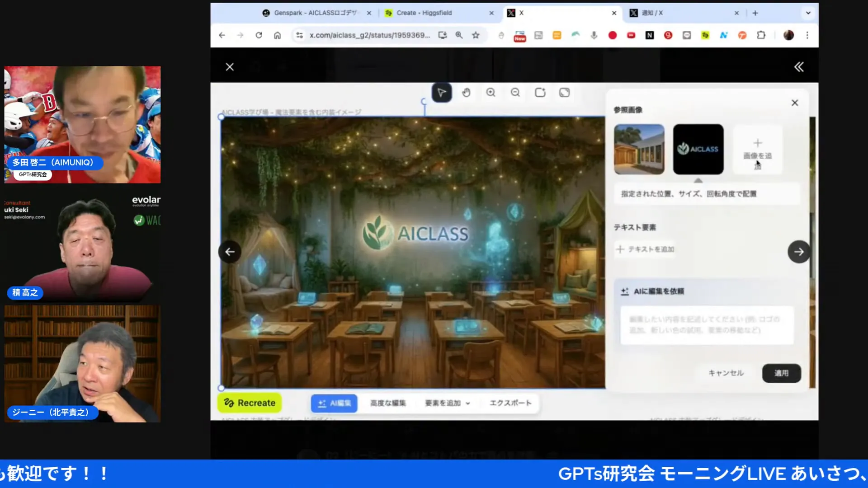
Task: Click the add text element button
Action: coord(645,249)
